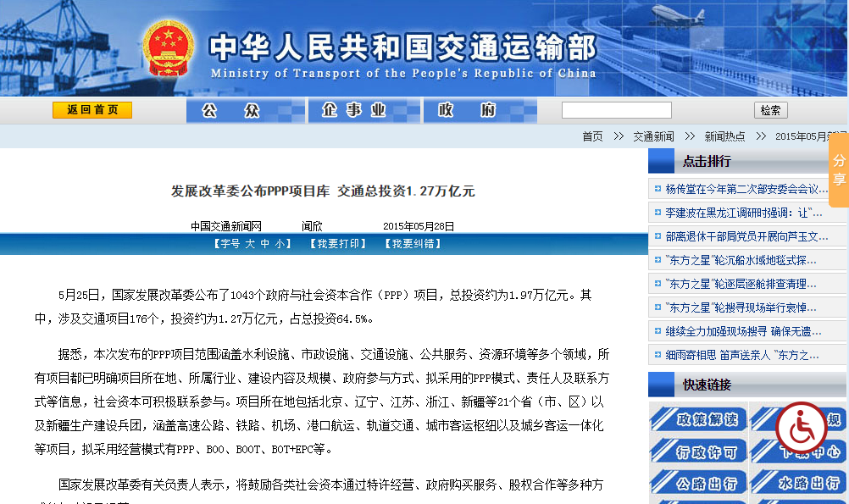The height and width of the screenshot is (504, 849).
Task: Open article 继续全力加强现场搜寻
Action: (743, 331)
